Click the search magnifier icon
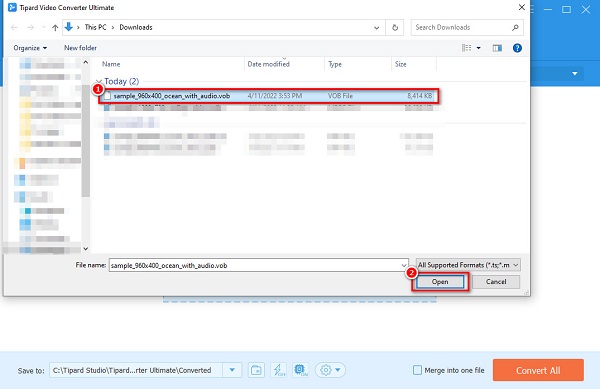 coord(515,28)
